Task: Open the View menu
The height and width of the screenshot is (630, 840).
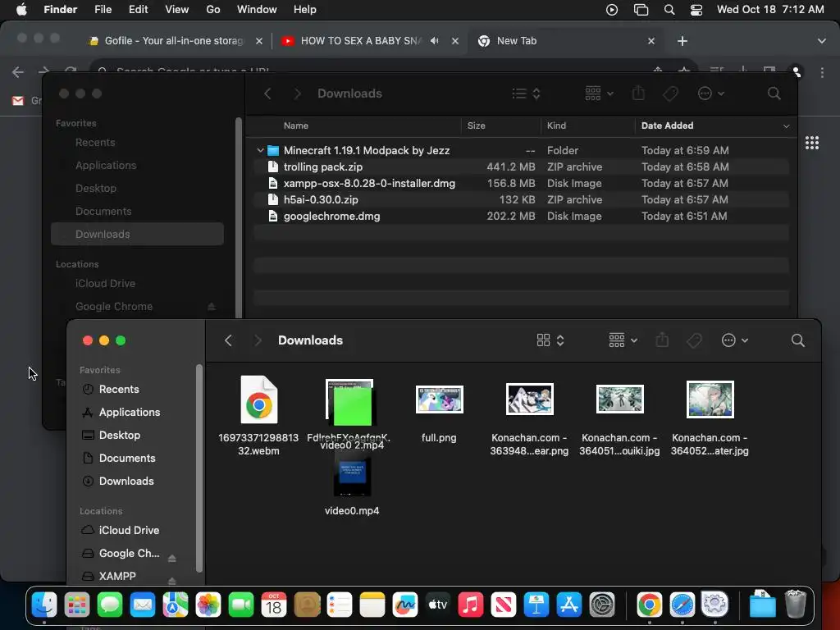Action: 177,10
